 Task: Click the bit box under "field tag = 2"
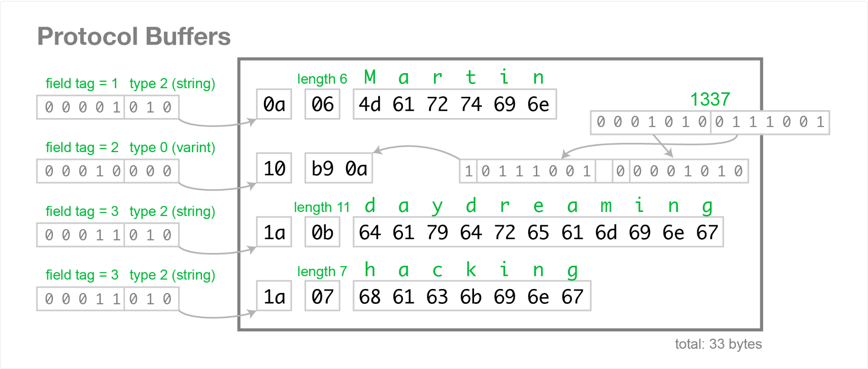point(108,171)
